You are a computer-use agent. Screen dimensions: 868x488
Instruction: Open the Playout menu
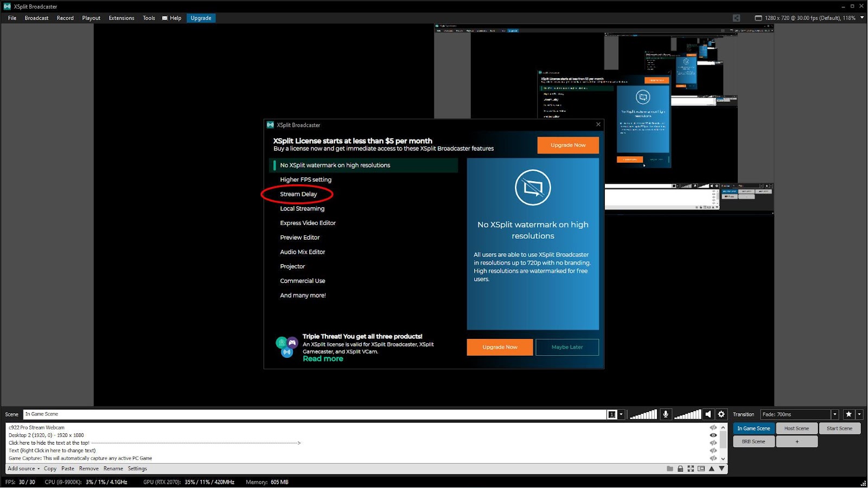point(91,18)
